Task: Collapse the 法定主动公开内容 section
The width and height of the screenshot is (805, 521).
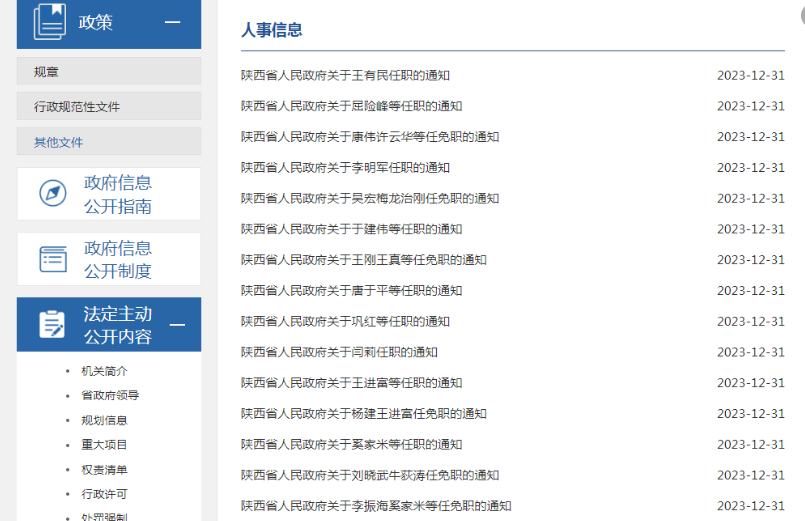Action: tap(177, 325)
